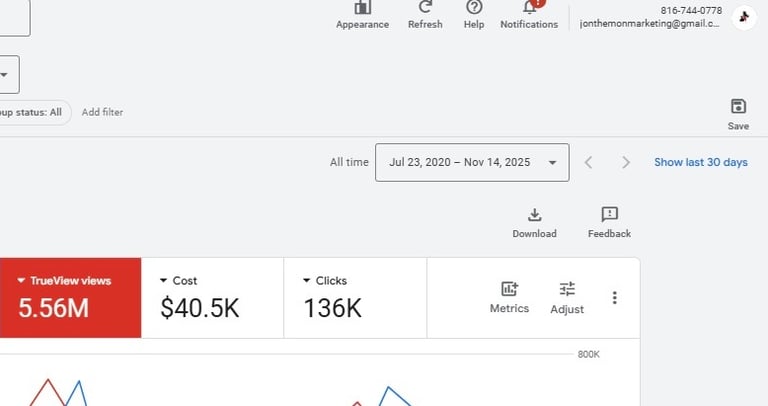This screenshot has width=768, height=406.
Task: Open the Metrics selector
Action: pos(509,296)
